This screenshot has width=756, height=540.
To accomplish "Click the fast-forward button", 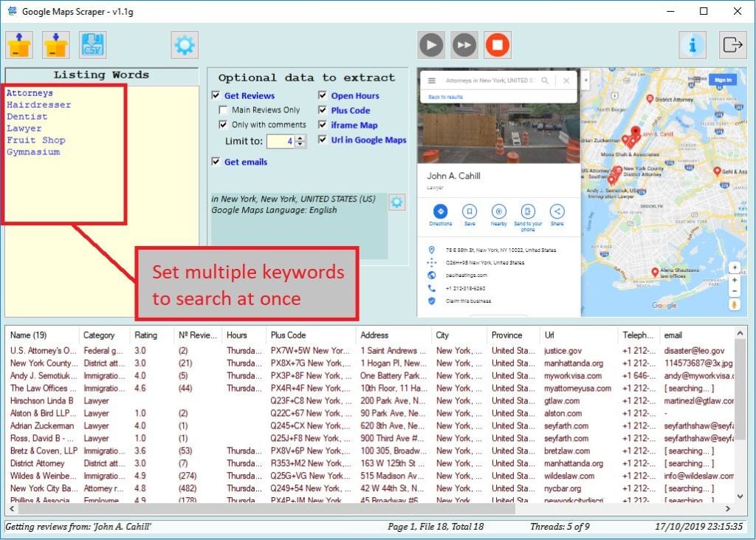I will 464,45.
